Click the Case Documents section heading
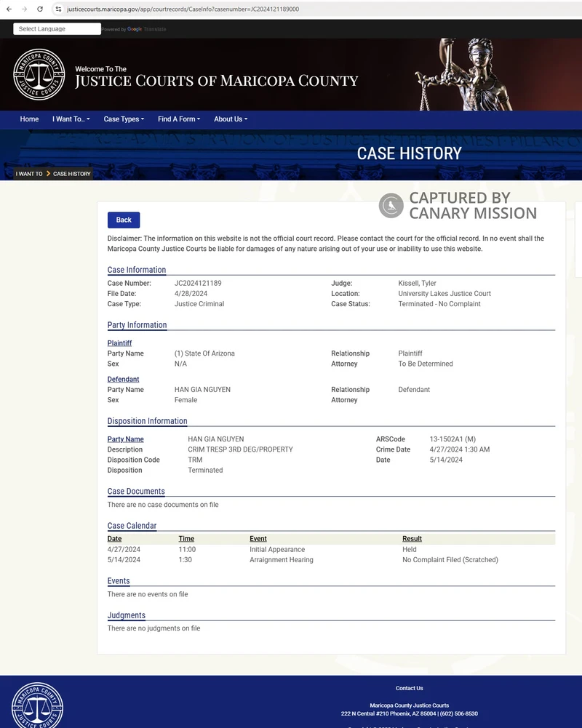The height and width of the screenshot is (728, 582). pos(136,491)
